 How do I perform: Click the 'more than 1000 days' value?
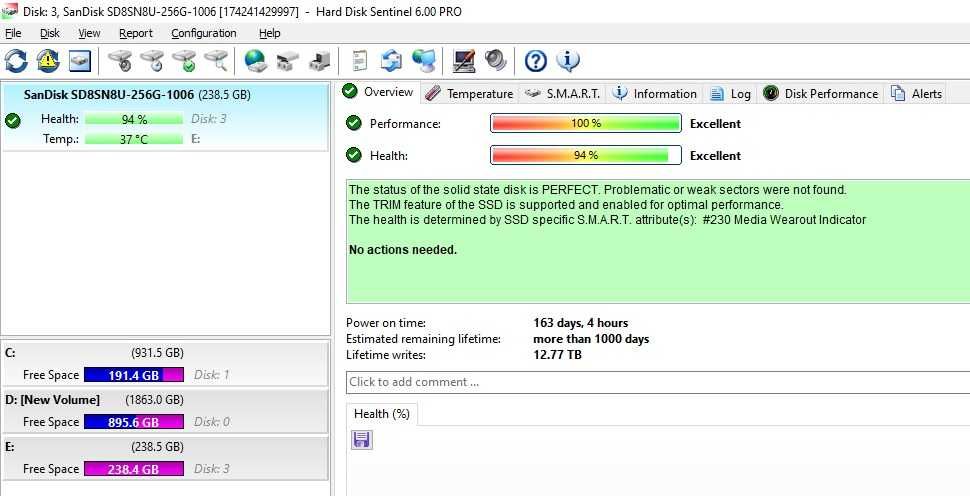[591, 339]
